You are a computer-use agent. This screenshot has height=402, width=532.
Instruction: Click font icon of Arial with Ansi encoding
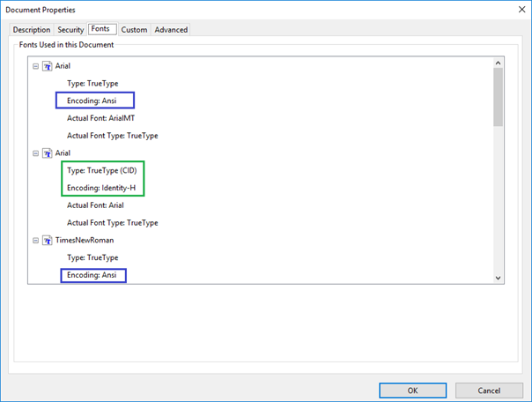(x=48, y=66)
